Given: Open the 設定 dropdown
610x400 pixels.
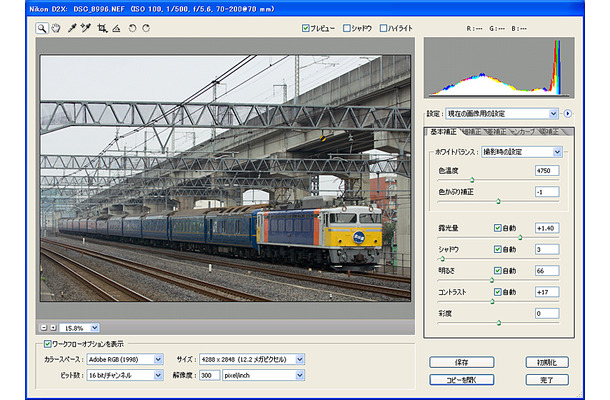Looking at the screenshot, I should coord(502,114).
